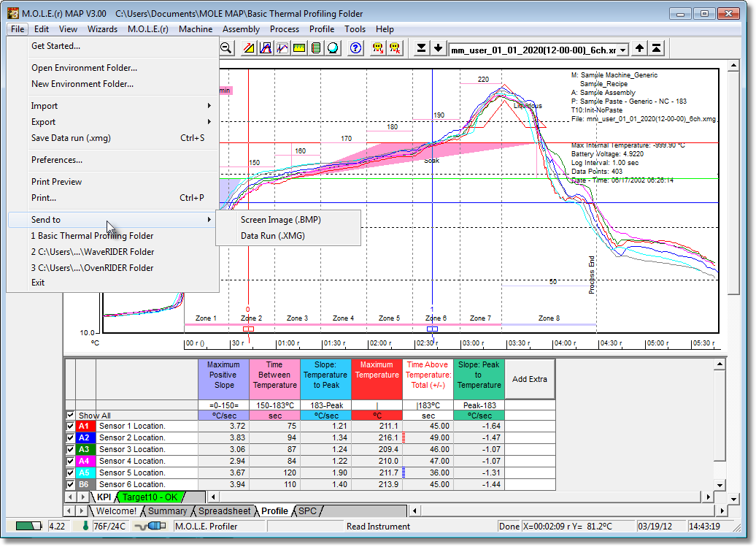Click the Add Extra button
The height and width of the screenshot is (547, 756).
[529, 379]
